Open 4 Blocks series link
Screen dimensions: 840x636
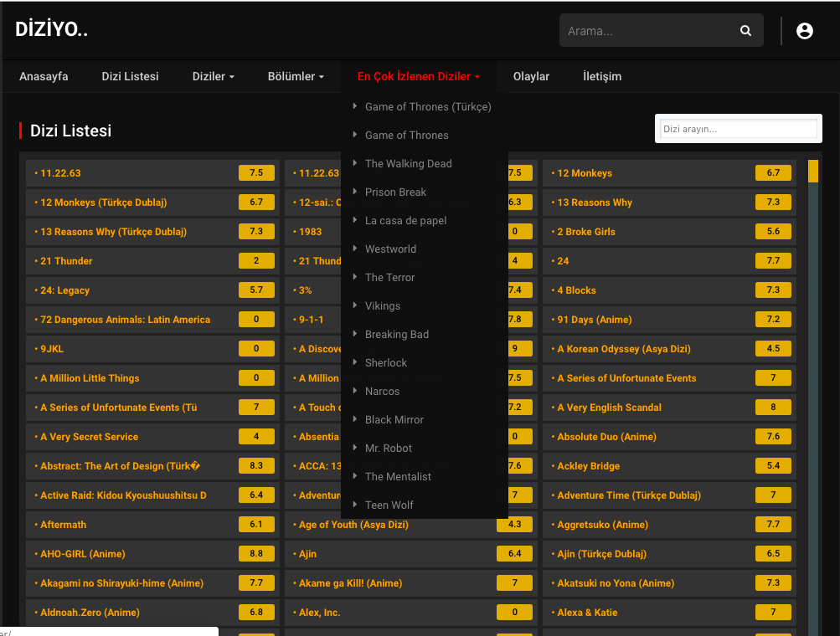pos(576,290)
